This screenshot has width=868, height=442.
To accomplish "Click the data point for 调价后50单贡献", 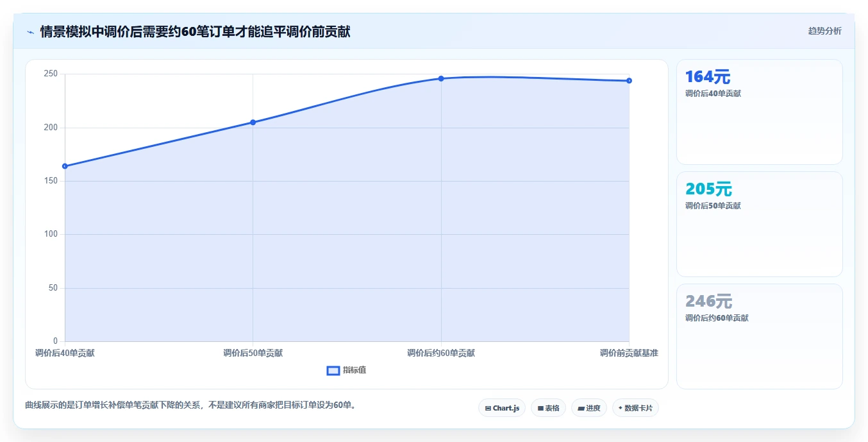I will tap(253, 123).
